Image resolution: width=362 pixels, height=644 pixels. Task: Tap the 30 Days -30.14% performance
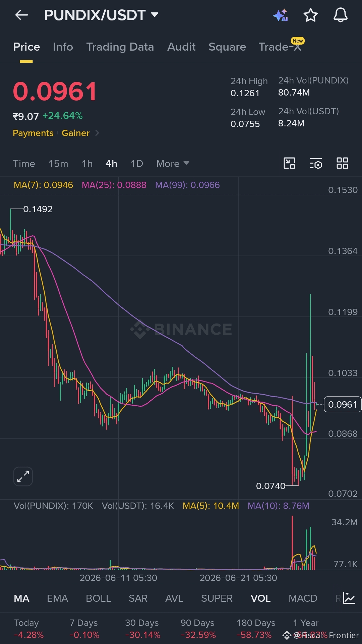click(x=142, y=629)
